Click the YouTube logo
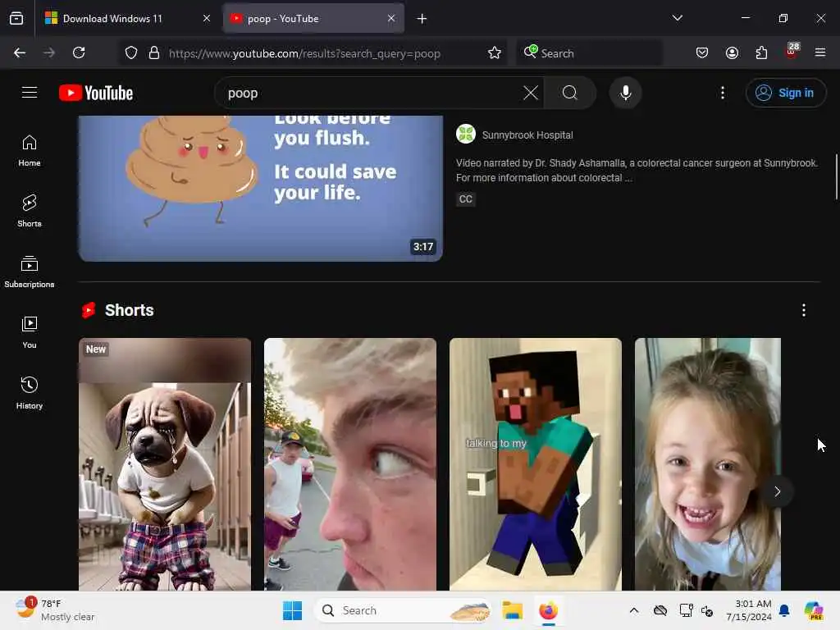 click(96, 93)
